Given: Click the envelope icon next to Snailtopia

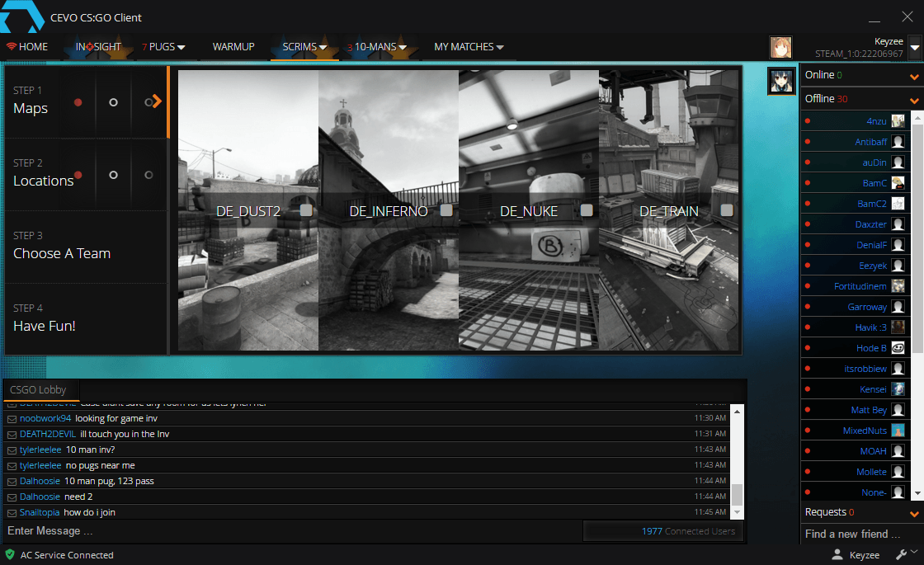Looking at the screenshot, I should [12, 513].
